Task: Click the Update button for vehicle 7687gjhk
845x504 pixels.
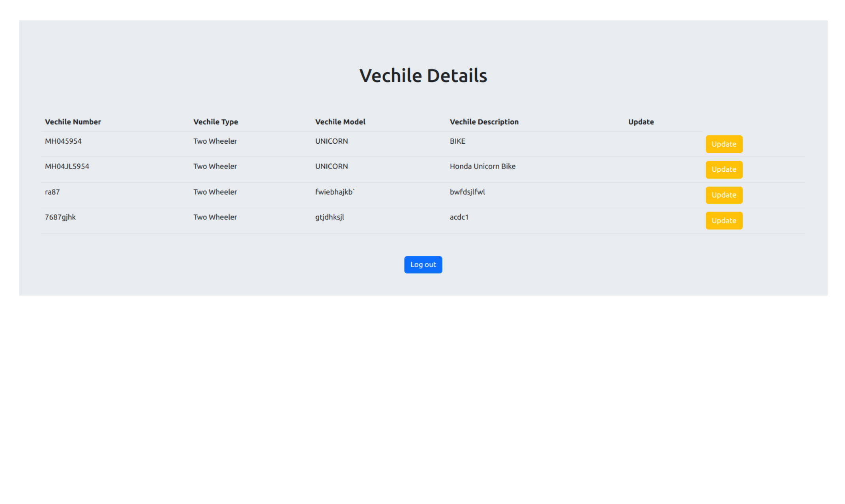Action: pyautogui.click(x=723, y=220)
